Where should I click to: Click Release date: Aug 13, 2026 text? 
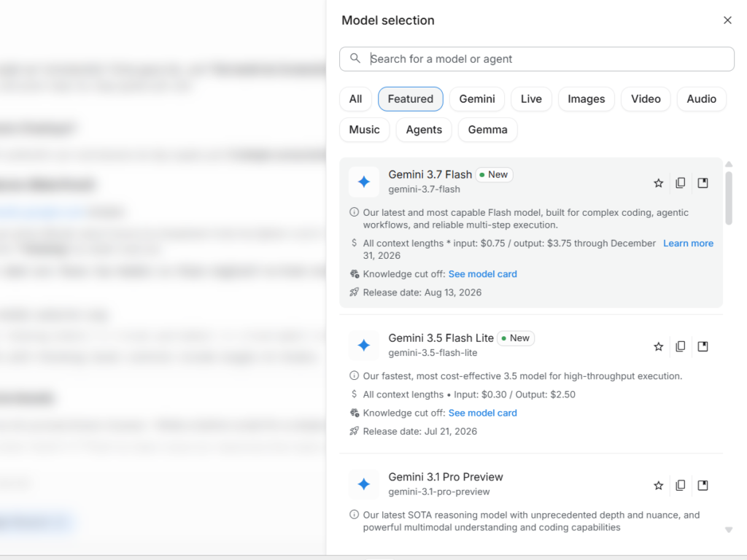(x=422, y=292)
